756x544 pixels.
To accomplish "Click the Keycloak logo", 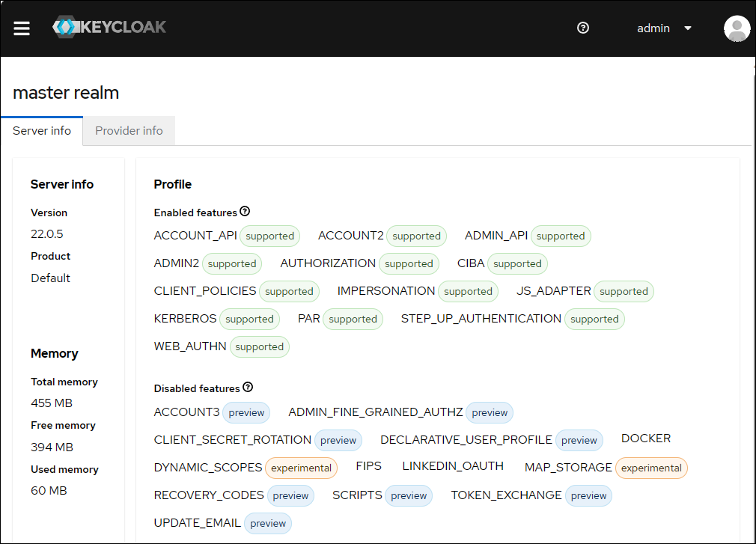I will click(x=109, y=28).
